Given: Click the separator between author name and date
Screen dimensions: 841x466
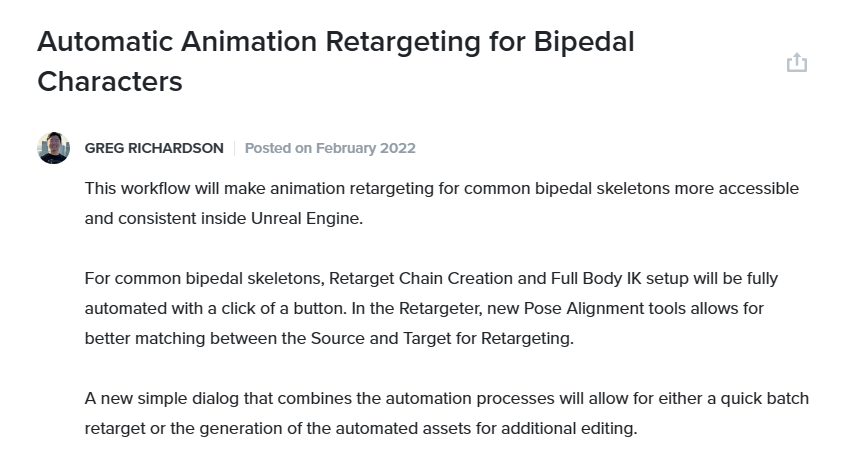Looking at the screenshot, I should pos(234,148).
